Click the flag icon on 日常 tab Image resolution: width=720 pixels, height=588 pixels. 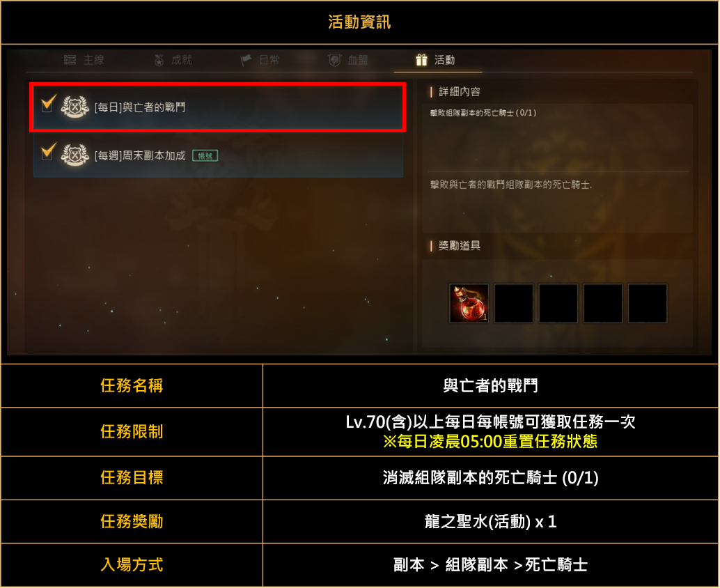click(246, 60)
